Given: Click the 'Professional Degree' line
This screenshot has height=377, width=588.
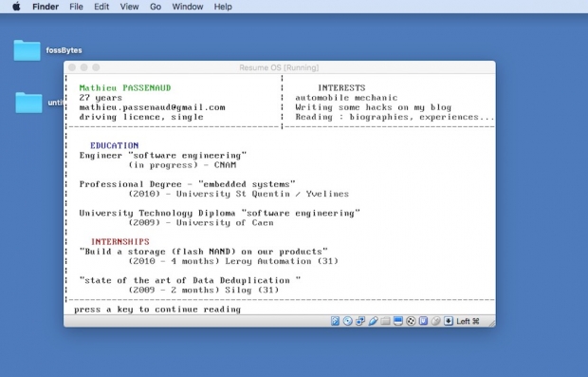Looking at the screenshot, I should pos(187,184).
